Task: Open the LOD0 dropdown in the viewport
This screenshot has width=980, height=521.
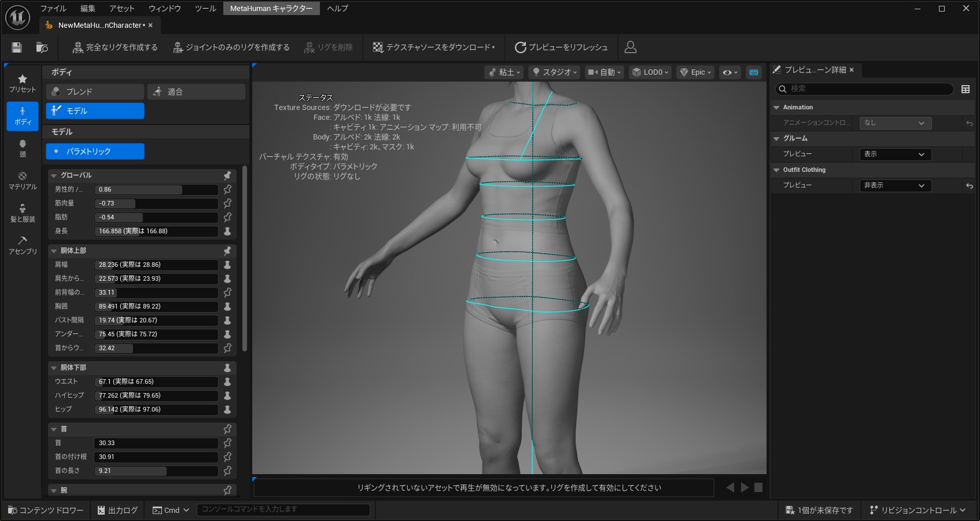Action: (x=650, y=72)
